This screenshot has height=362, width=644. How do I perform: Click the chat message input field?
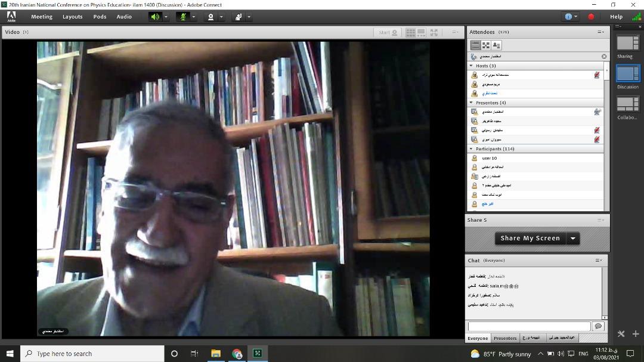(x=529, y=326)
